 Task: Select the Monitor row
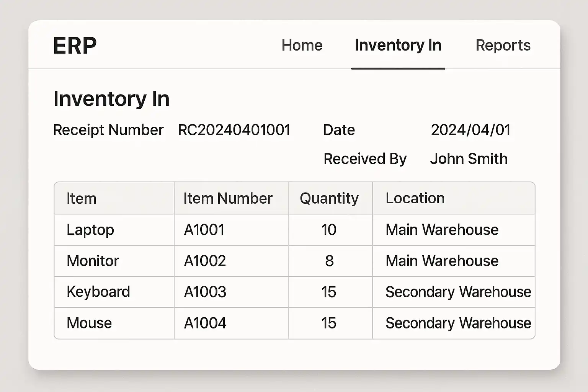pyautogui.click(x=93, y=261)
